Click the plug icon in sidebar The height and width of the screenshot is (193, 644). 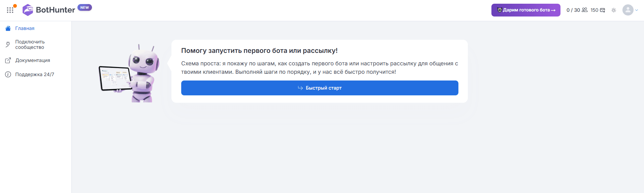(x=8, y=44)
